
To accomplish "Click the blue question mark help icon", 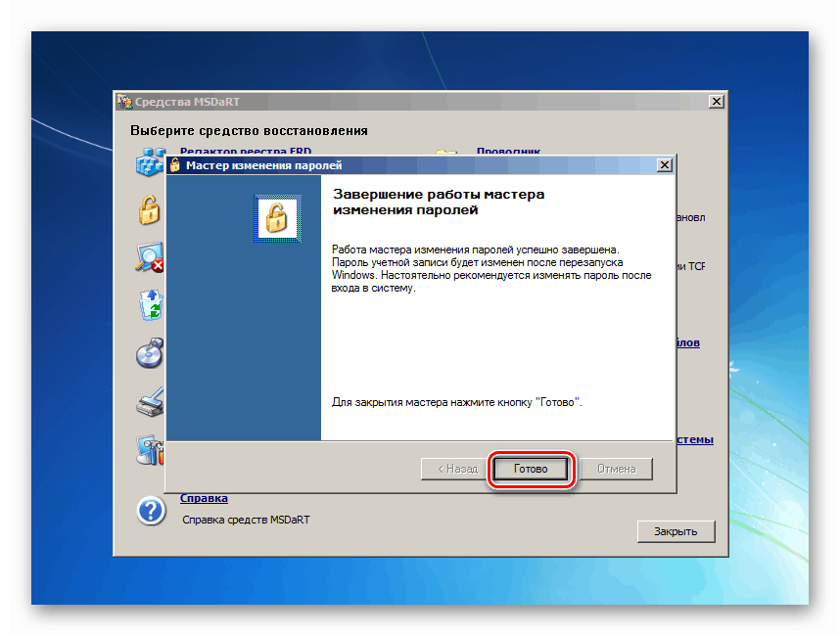I will coord(151,511).
